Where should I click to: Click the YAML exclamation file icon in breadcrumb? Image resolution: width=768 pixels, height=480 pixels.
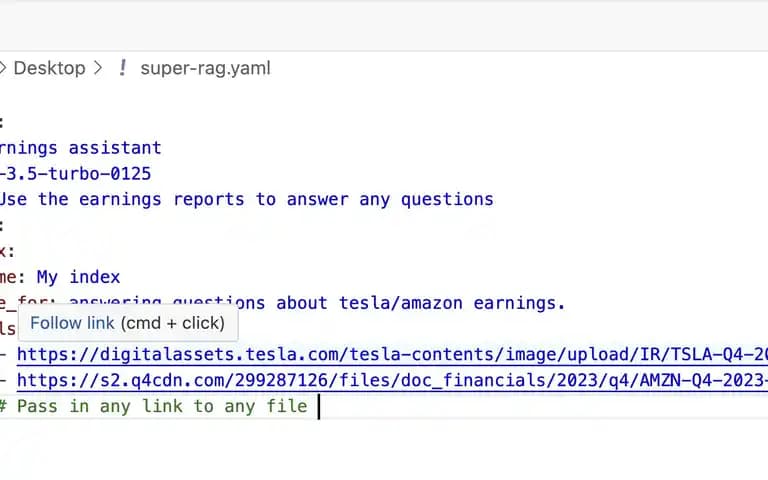point(122,68)
